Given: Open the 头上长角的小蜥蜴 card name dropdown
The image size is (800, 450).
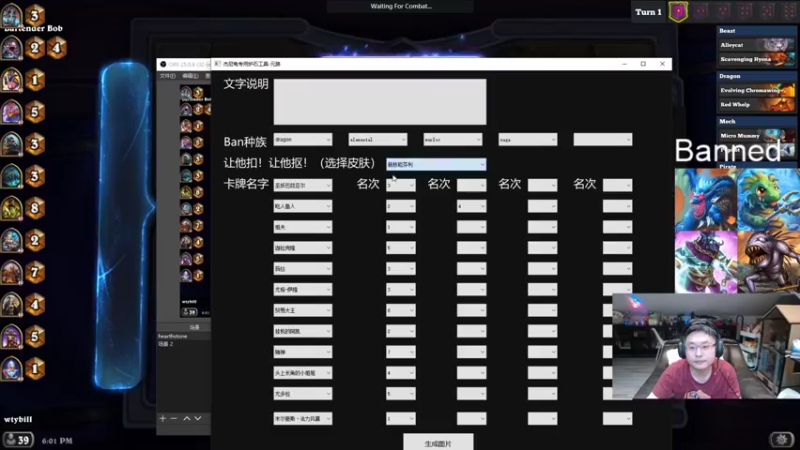Looking at the screenshot, I should coord(303,373).
